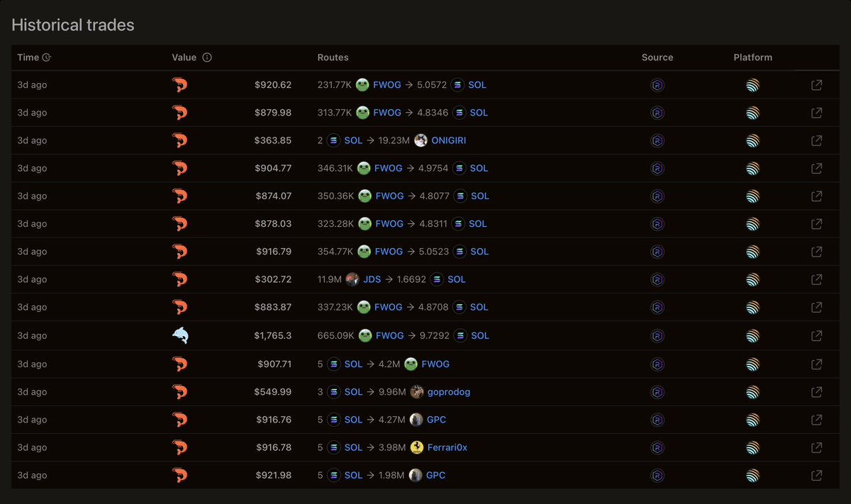Open external link for the $1,765.3 trade
This screenshot has height=504, width=851.
click(x=816, y=335)
